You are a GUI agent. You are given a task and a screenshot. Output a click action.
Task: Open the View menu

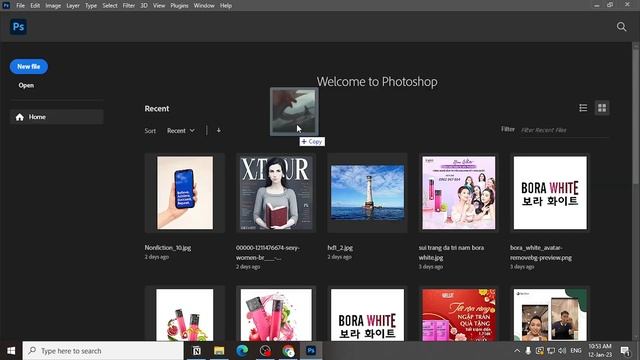click(159, 6)
